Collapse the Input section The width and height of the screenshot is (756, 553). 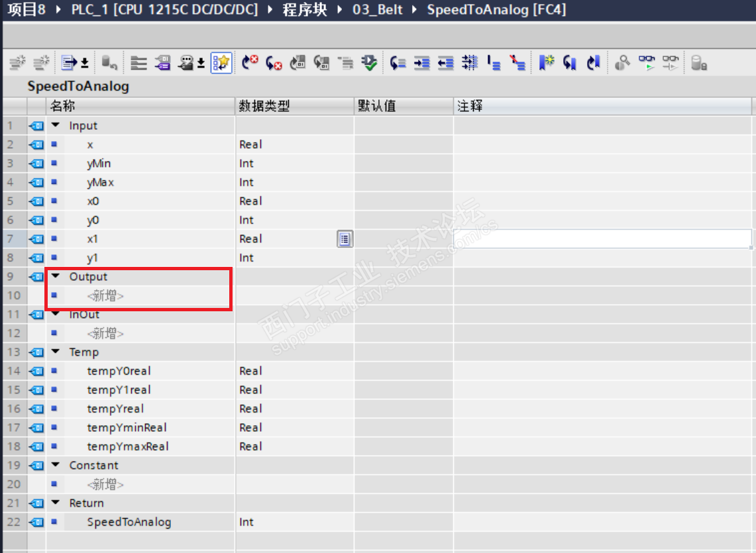(56, 125)
